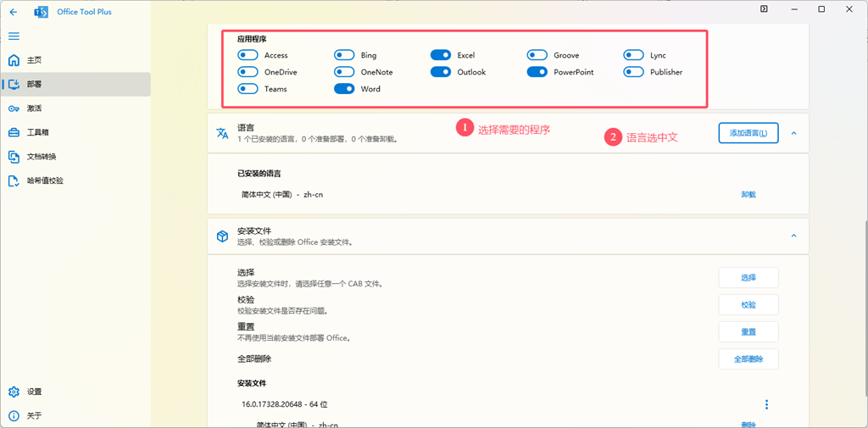Click the document convert icon beside 文档转换

tap(14, 157)
